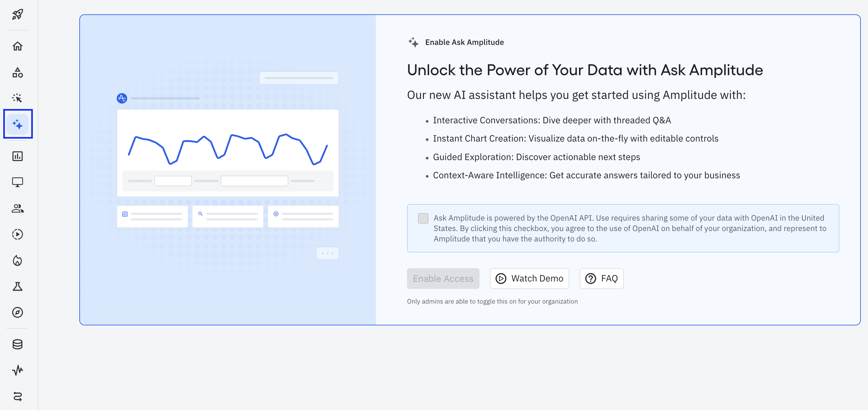
Task: Click the line chart illustration thumbnail
Action: click(x=228, y=152)
